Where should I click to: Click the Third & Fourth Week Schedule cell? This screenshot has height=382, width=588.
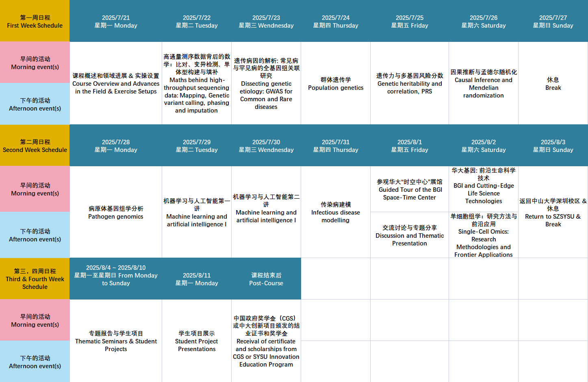[35, 279]
